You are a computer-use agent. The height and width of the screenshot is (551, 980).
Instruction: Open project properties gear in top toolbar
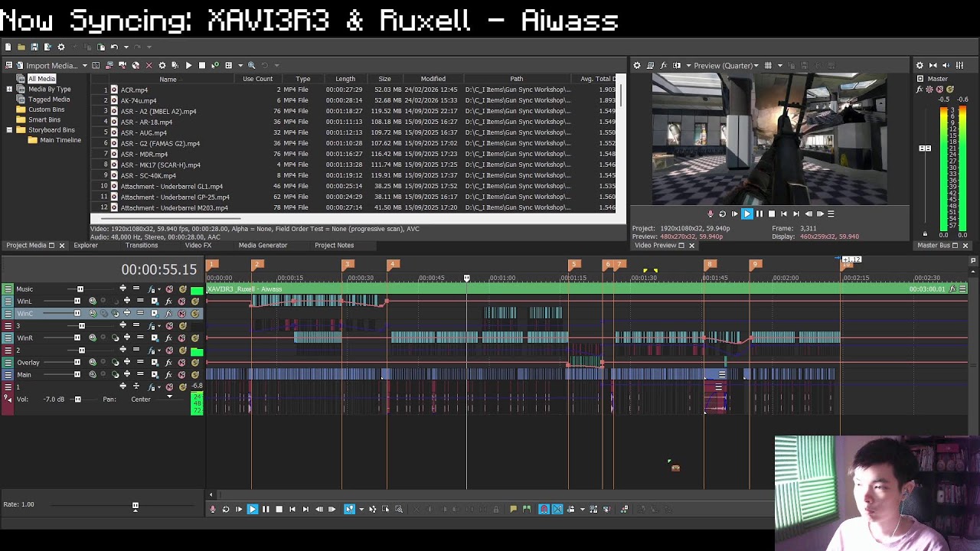(x=61, y=47)
